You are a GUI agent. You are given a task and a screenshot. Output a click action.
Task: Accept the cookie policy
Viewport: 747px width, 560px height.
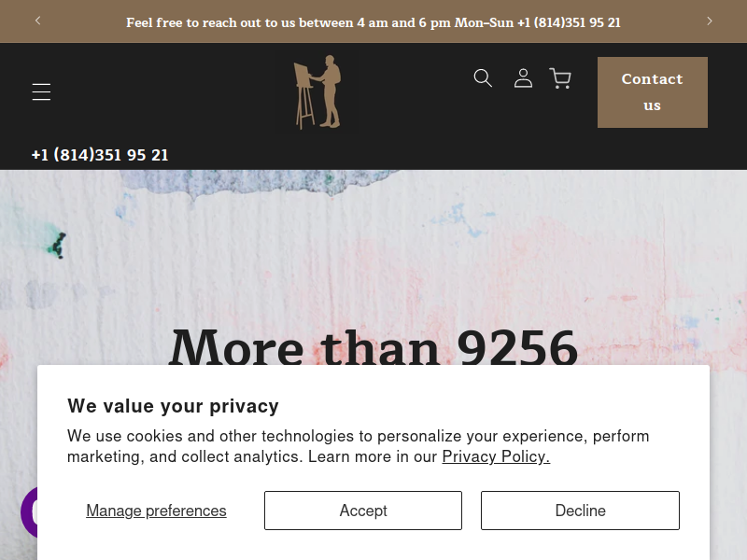click(x=363, y=511)
